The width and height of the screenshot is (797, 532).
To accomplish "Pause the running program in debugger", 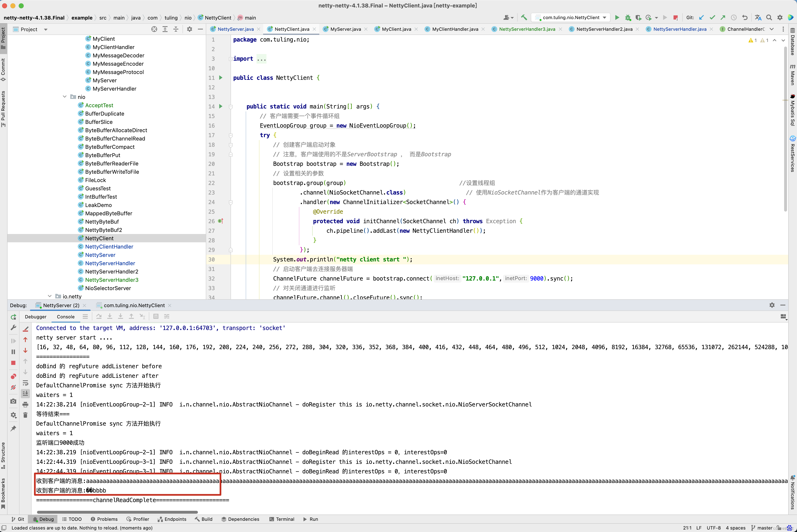I will 13,352.
